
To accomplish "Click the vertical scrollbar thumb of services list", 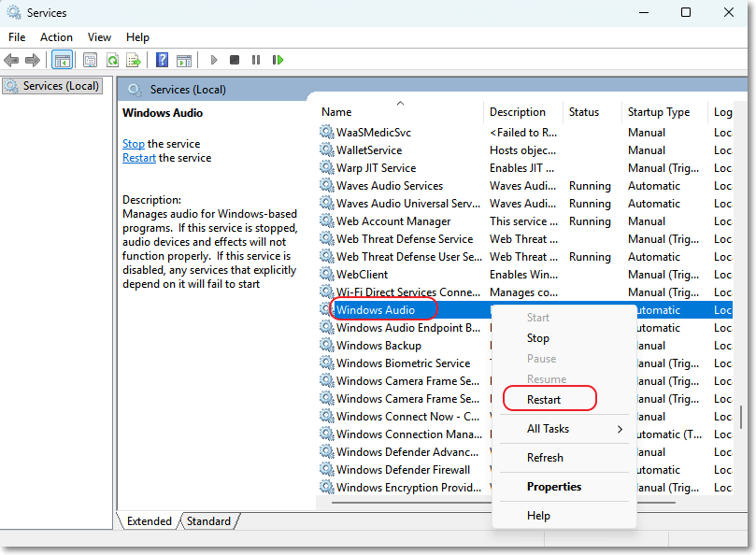I will point(742,418).
